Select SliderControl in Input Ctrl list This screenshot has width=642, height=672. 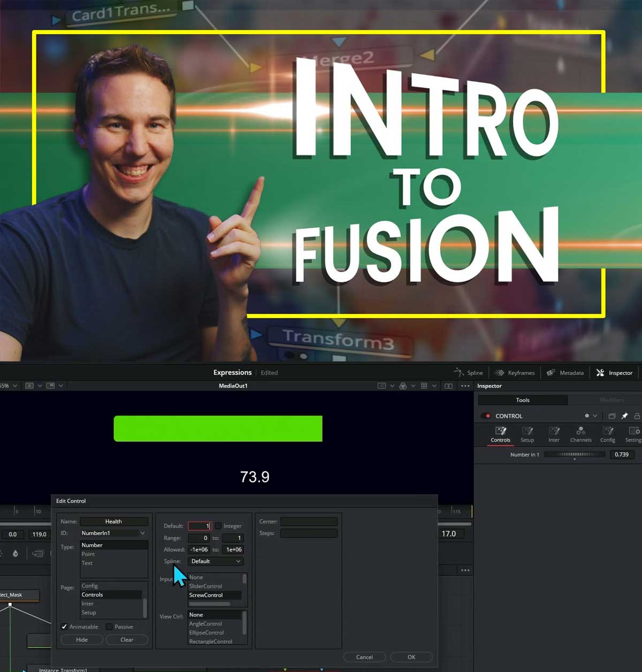(215, 586)
